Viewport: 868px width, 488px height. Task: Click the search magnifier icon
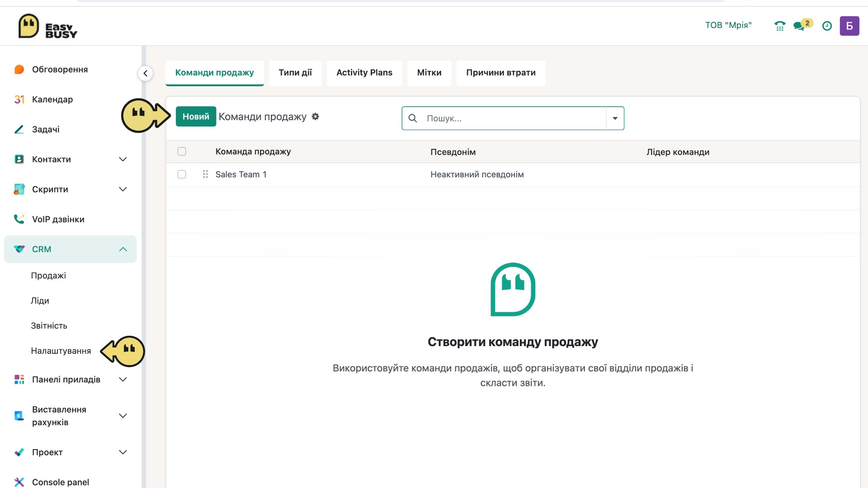click(x=413, y=118)
